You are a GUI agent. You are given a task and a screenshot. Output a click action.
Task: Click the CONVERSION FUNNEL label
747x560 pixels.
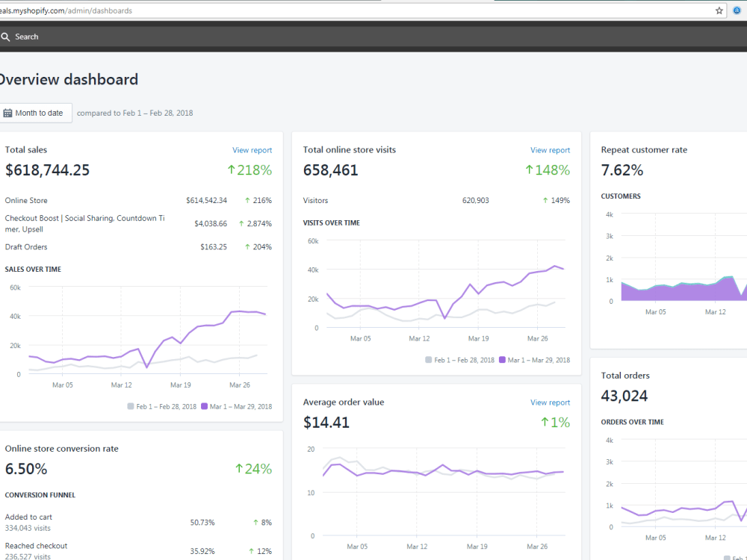coord(40,495)
